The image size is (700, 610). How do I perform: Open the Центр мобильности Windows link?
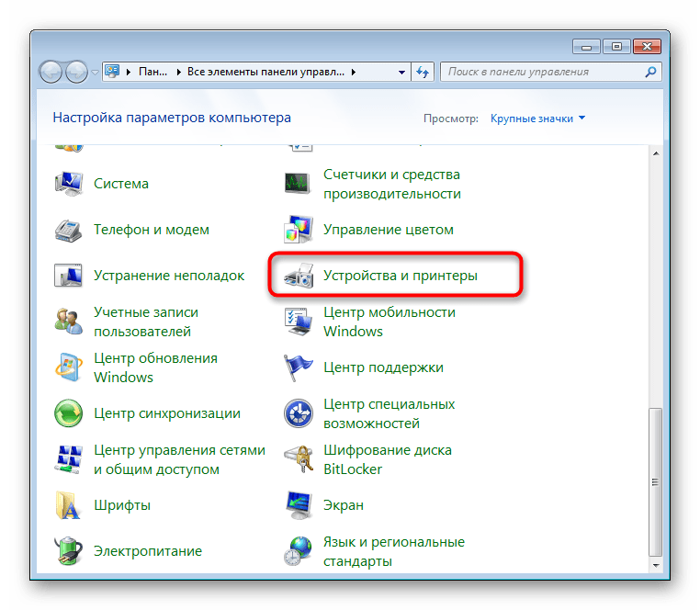[390, 322]
